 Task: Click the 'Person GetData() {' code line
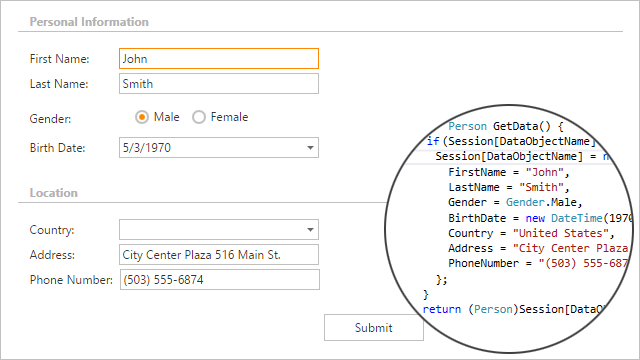(x=506, y=127)
